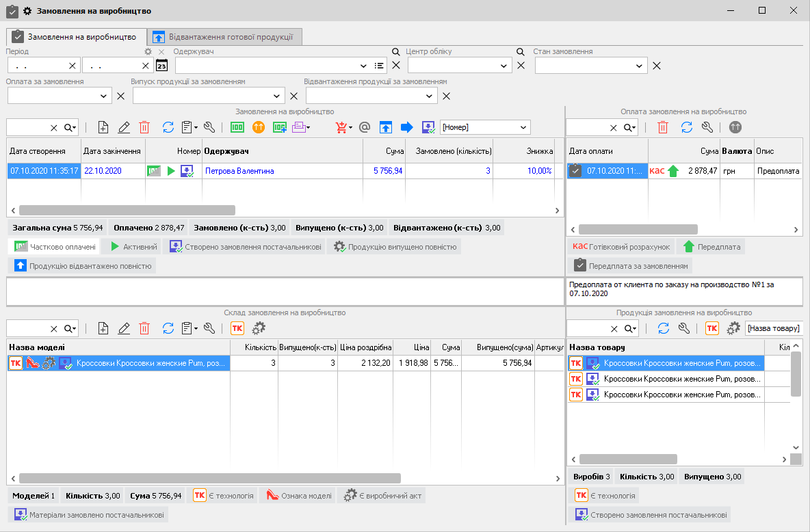Open the calendar period picker
The image size is (810, 532).
pos(161,66)
